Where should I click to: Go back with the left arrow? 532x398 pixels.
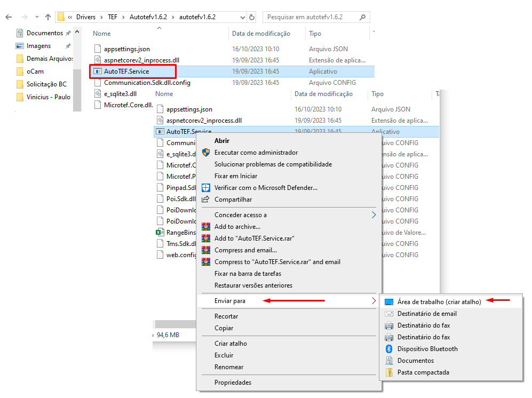point(9,17)
